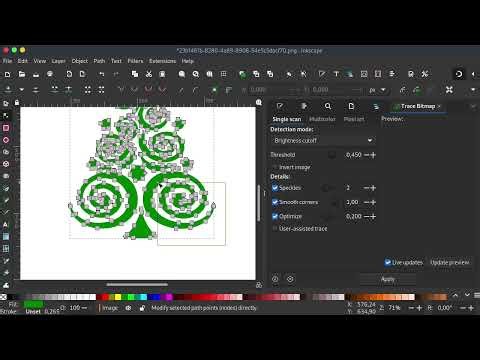The image size is (480, 360).
Task: Toggle Image layer visibility eye in status bar
Action: pyautogui.click(x=128, y=308)
